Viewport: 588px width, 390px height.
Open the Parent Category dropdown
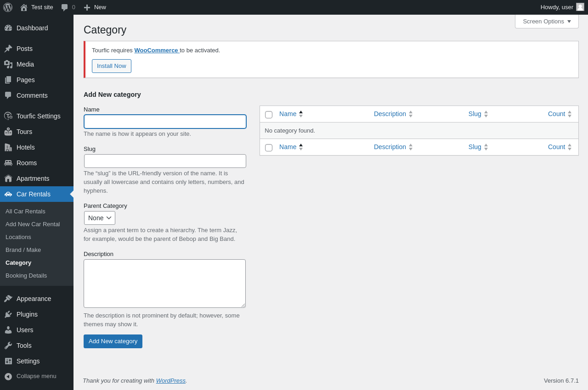[100, 218]
